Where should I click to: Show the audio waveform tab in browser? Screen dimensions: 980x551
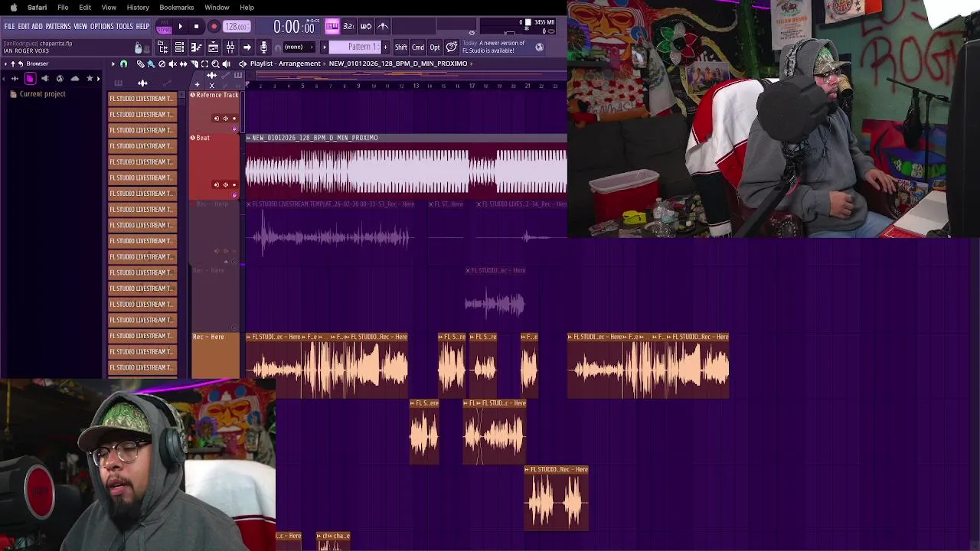pos(15,79)
